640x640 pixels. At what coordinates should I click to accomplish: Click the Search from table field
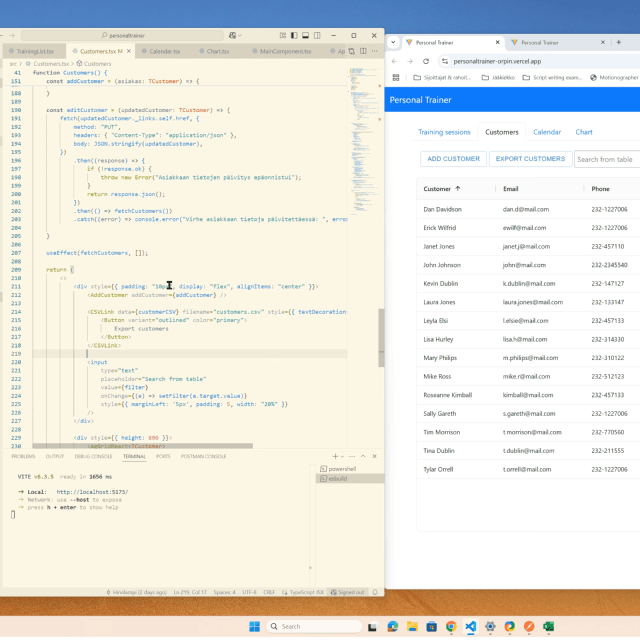[606, 159]
